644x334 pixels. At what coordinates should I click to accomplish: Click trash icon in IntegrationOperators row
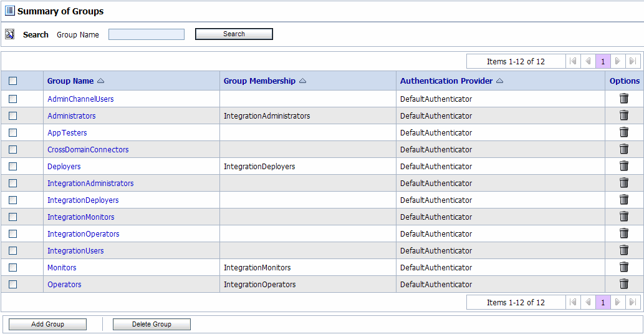624,233
